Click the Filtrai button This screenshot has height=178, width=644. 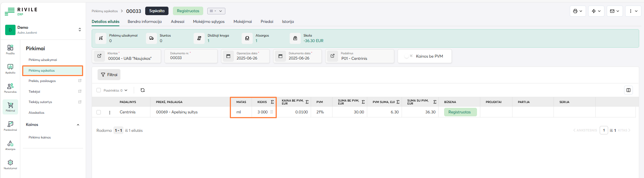pos(109,75)
